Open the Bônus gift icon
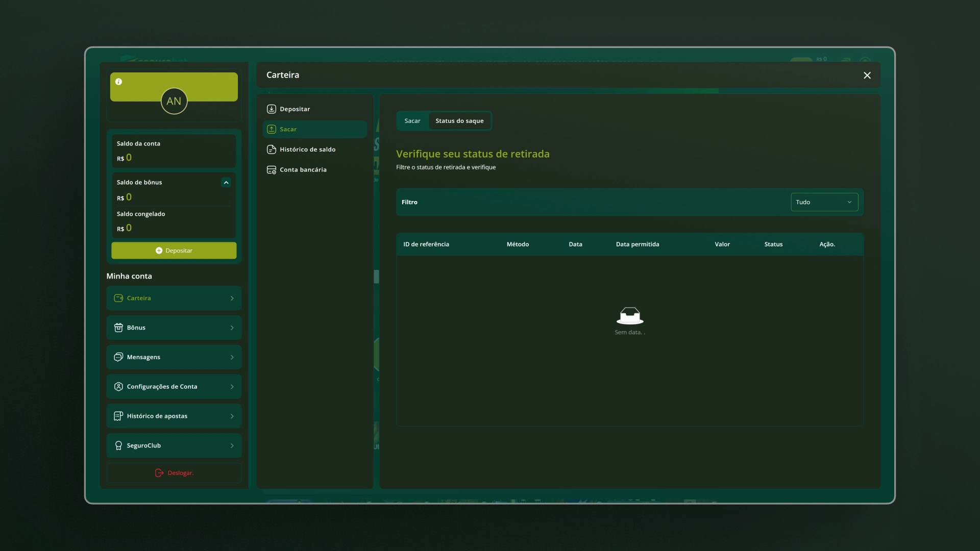The height and width of the screenshot is (551, 980). [118, 328]
